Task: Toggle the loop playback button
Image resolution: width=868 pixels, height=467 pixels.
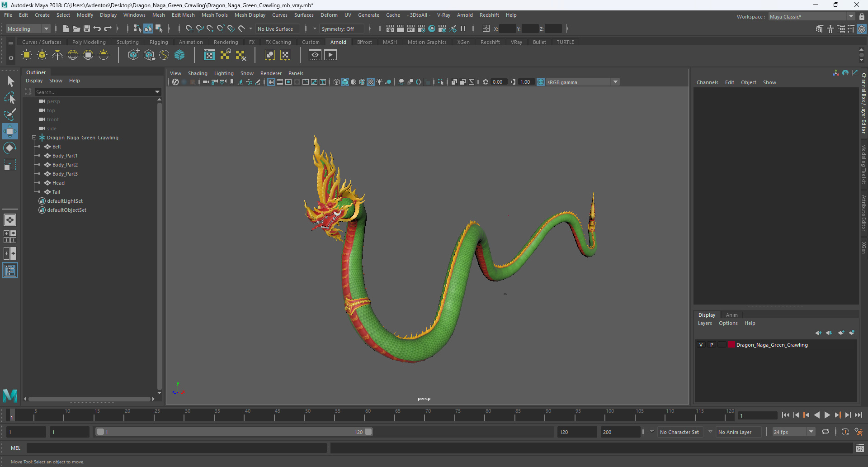Action: [x=826, y=432]
